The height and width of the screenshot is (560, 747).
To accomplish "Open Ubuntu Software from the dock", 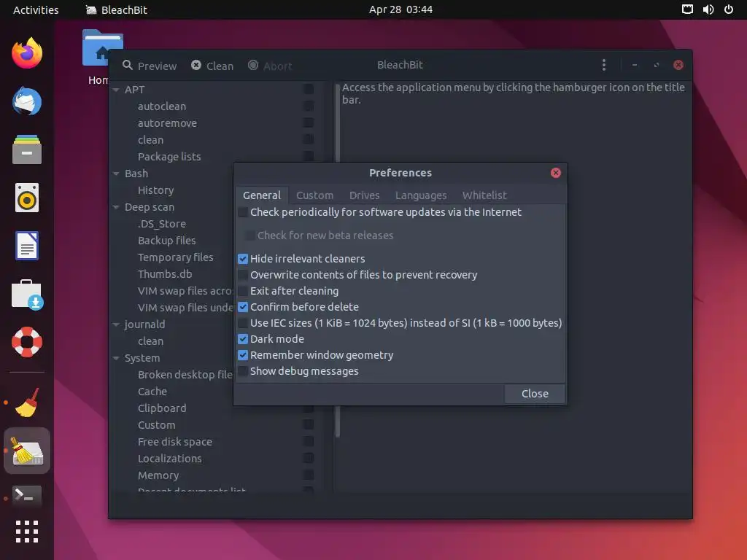I will coord(27,295).
